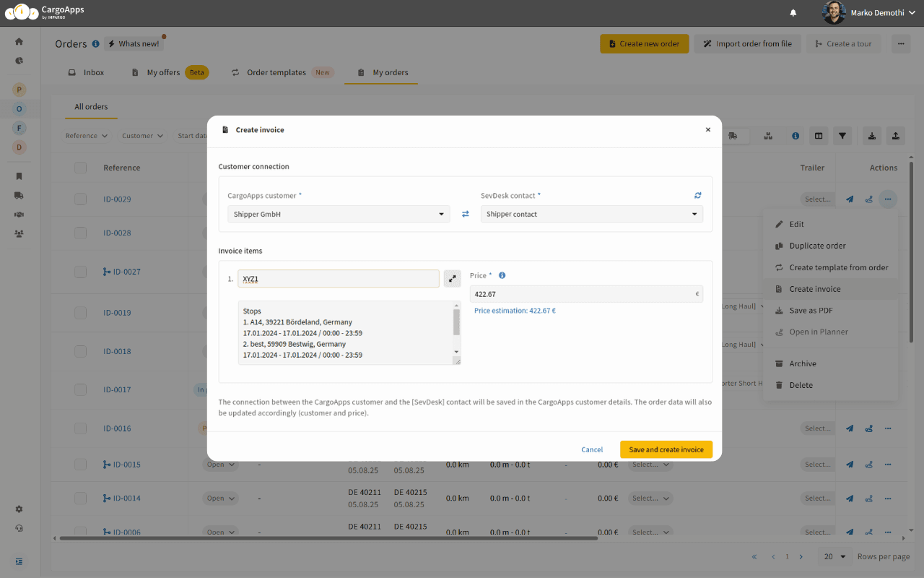Check the checkbox next to ID-0014
This screenshot has height=578, width=924.
pos(80,498)
